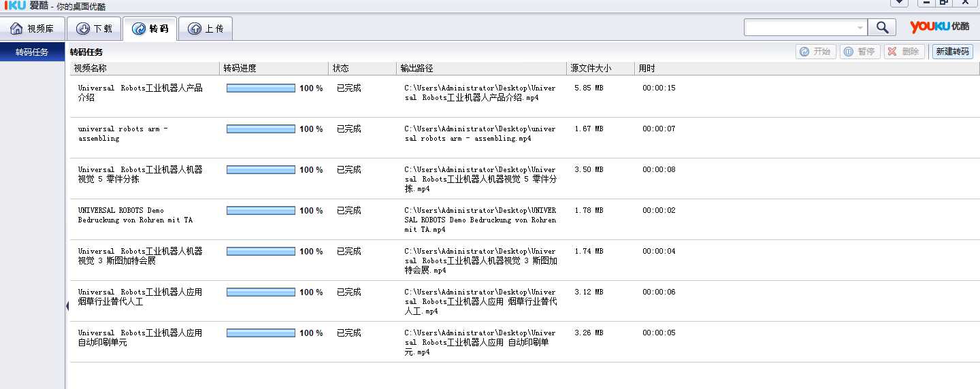Click the YOUKU 优酷 logo
The height and width of the screenshot is (389, 980).
coord(940,27)
